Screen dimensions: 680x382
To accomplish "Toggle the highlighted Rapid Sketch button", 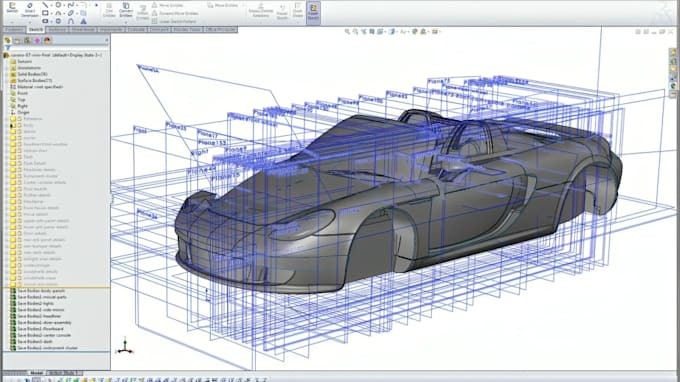I will tap(313, 12).
